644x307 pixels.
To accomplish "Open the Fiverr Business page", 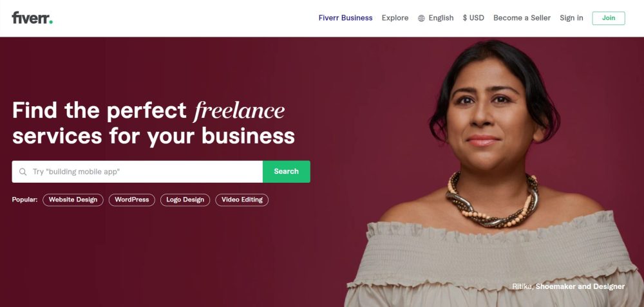I will coord(345,18).
